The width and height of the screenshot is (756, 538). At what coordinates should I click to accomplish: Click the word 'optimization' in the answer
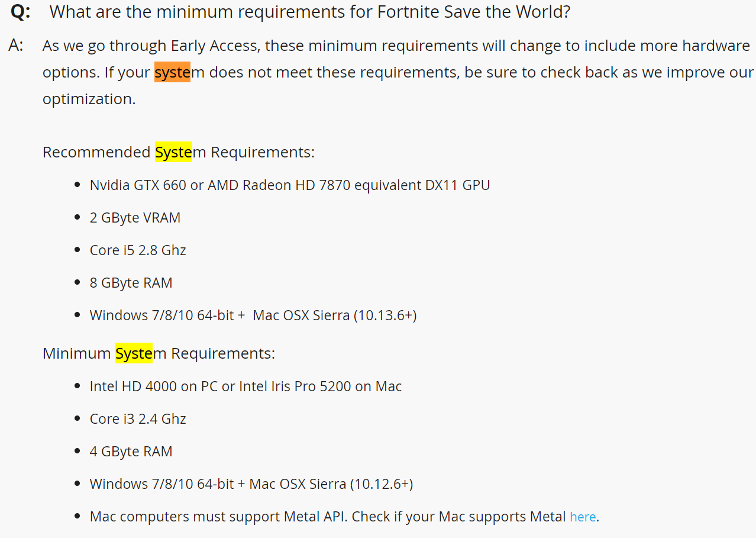click(x=88, y=99)
